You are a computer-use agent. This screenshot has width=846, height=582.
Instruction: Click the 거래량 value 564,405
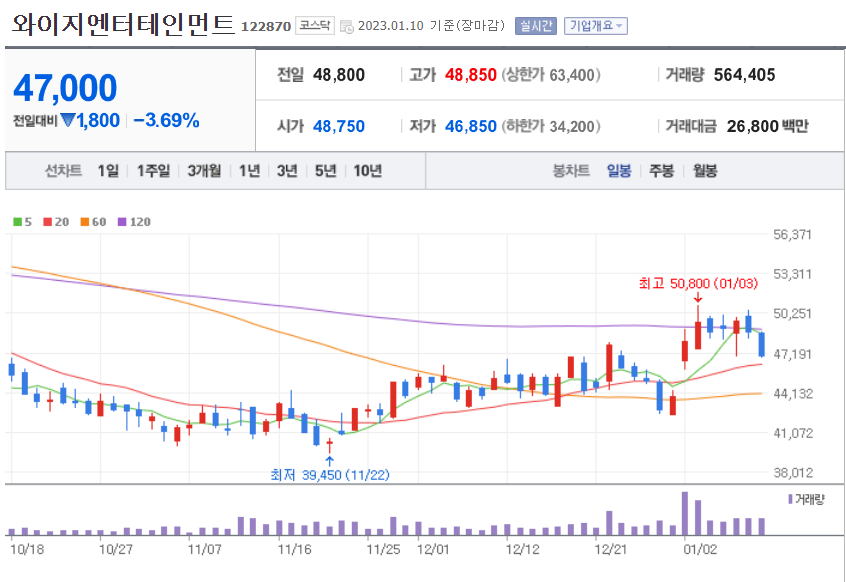(x=745, y=74)
